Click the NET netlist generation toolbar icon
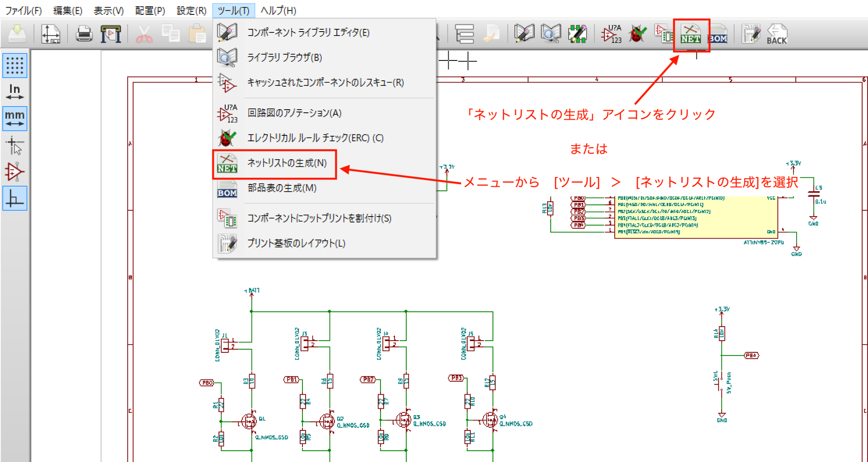This screenshot has height=462, width=868. (x=691, y=33)
